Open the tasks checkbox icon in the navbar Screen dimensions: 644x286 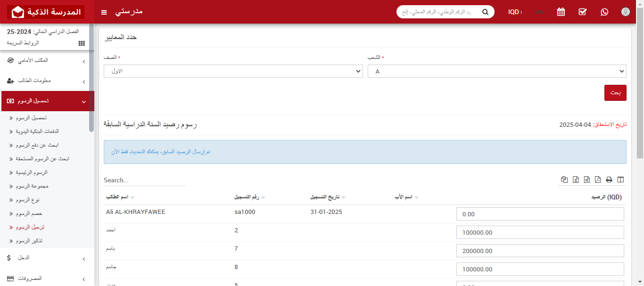click(x=582, y=12)
